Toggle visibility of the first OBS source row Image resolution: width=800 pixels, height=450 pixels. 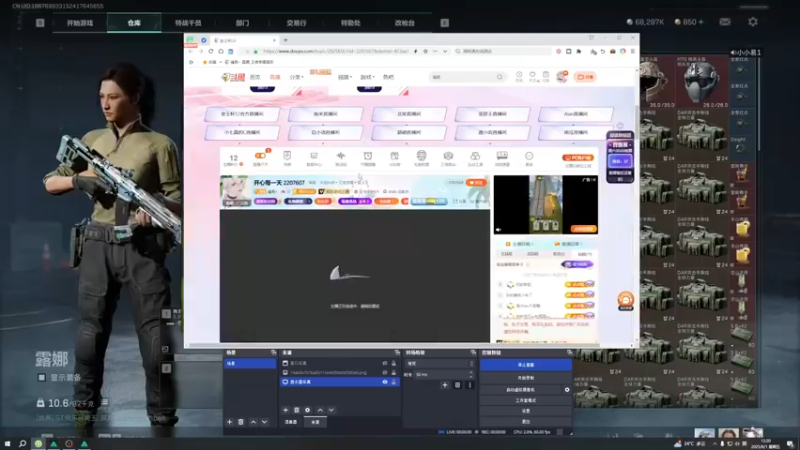385,363
